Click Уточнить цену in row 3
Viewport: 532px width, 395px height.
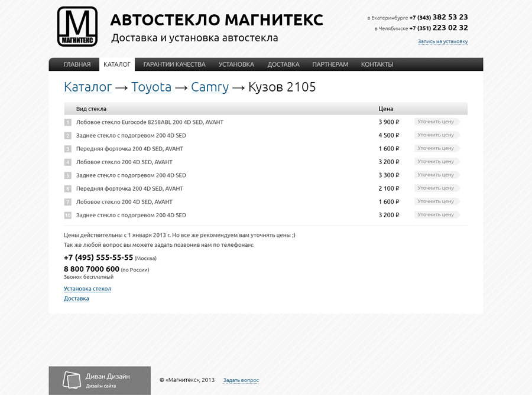[x=437, y=148]
